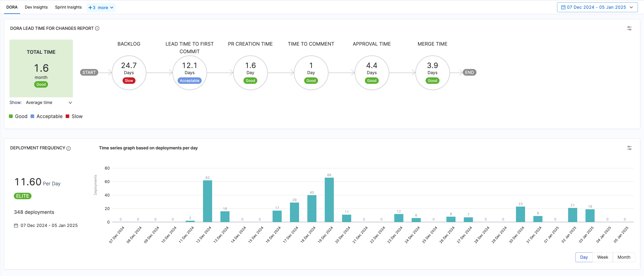
Task: Click the red Slow legend swatch
Action: (68, 116)
